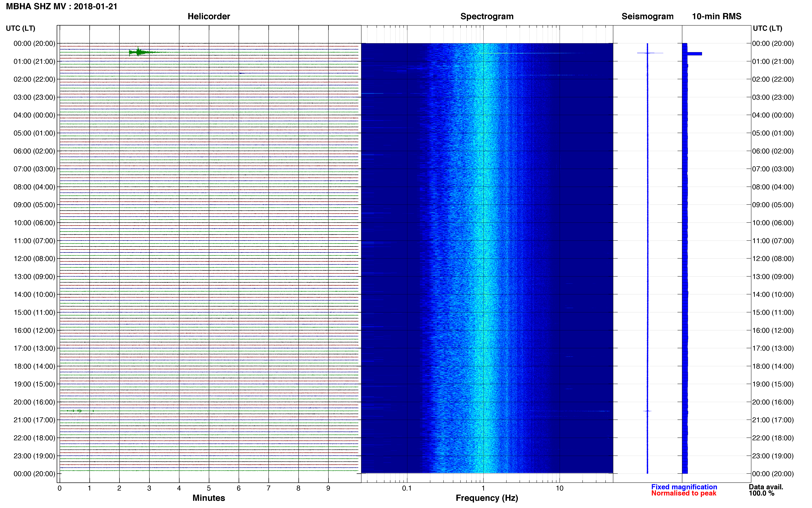Click the 'Spectrogram' panel heading
Screen dimensions: 812x508
(x=487, y=16)
